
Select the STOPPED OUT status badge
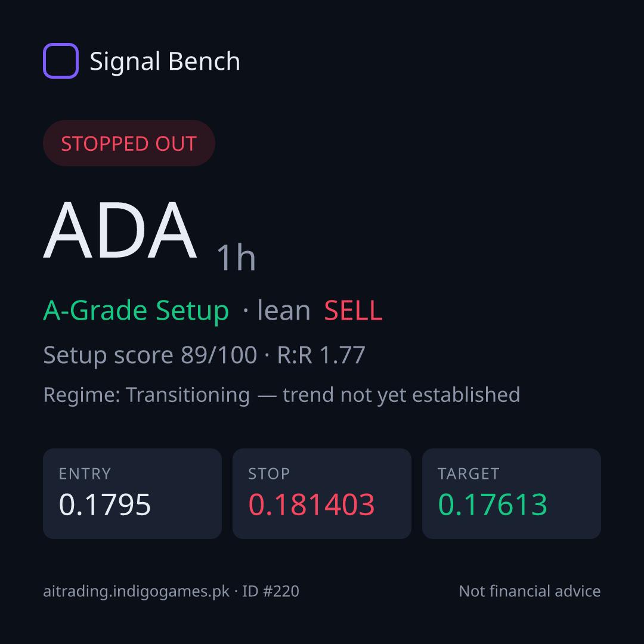pos(129,143)
